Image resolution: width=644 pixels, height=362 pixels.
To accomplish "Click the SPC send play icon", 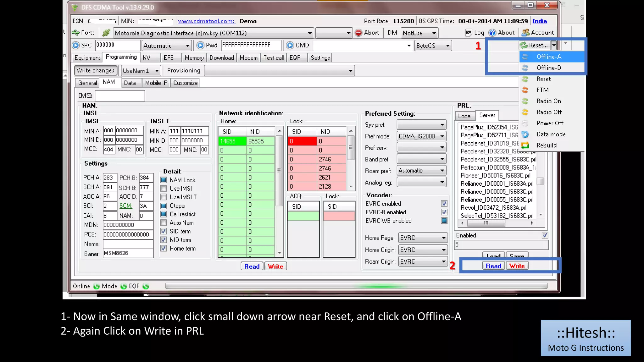I will (76, 45).
